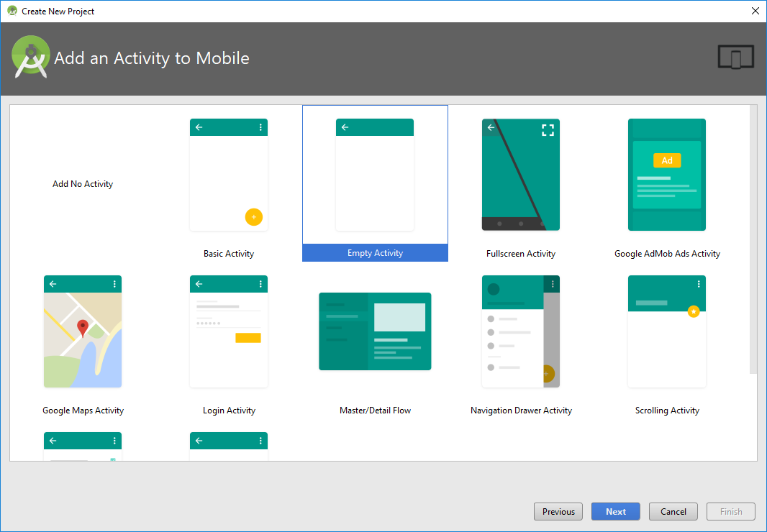Close the Create New Project dialog

tap(755, 11)
